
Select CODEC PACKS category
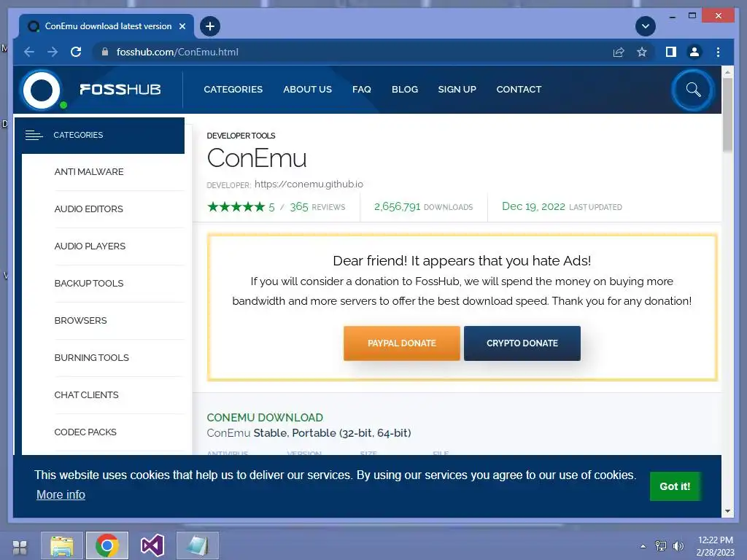coord(85,432)
